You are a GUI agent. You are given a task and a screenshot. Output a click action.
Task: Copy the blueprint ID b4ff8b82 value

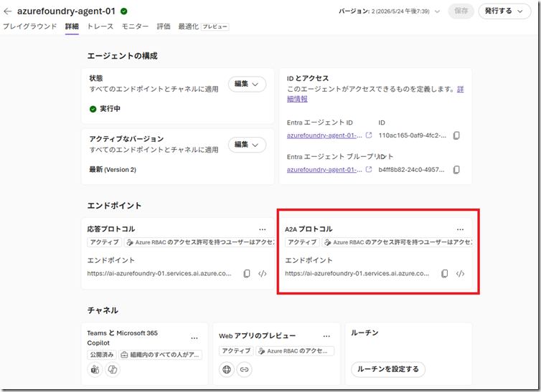[x=456, y=169]
